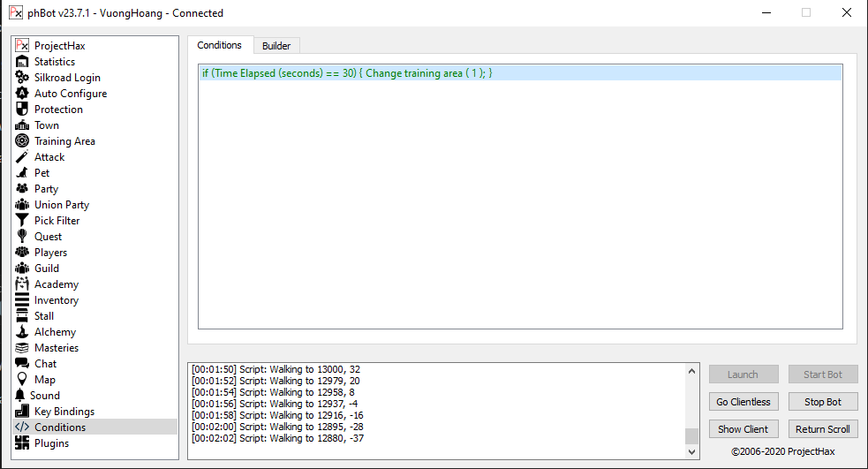Open the Sound bell icon
868x469 pixels.
tap(22, 396)
